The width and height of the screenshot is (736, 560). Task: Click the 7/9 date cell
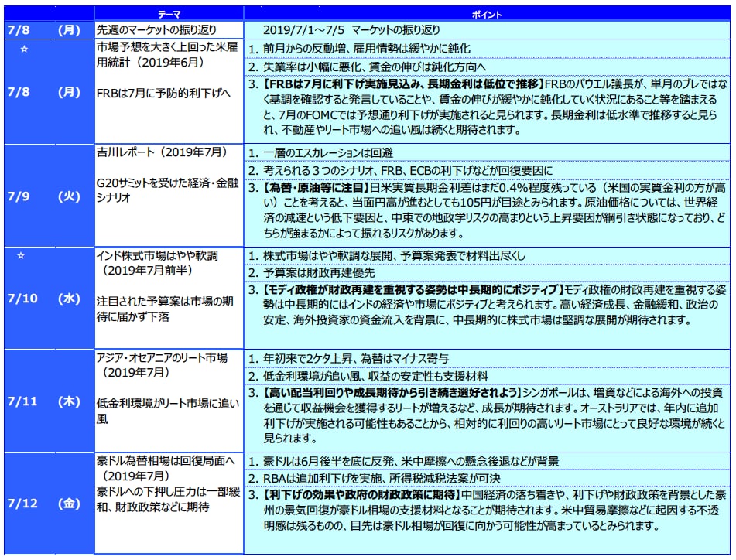(18, 196)
